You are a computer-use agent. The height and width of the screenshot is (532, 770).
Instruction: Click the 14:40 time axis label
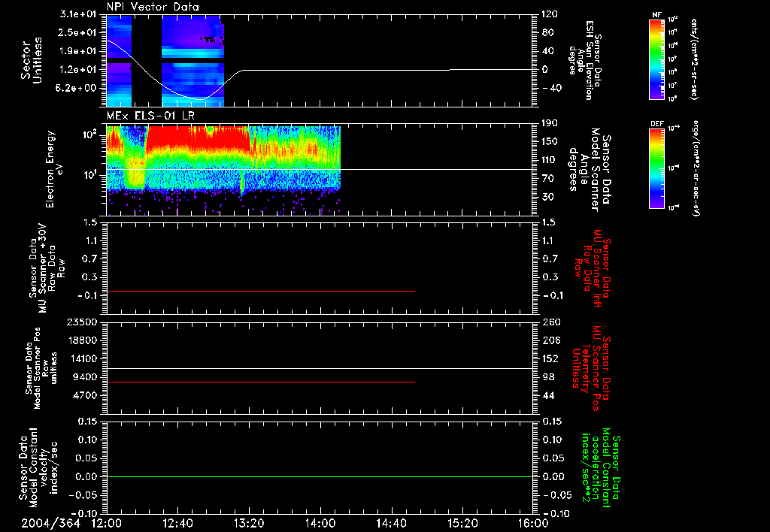(x=391, y=523)
